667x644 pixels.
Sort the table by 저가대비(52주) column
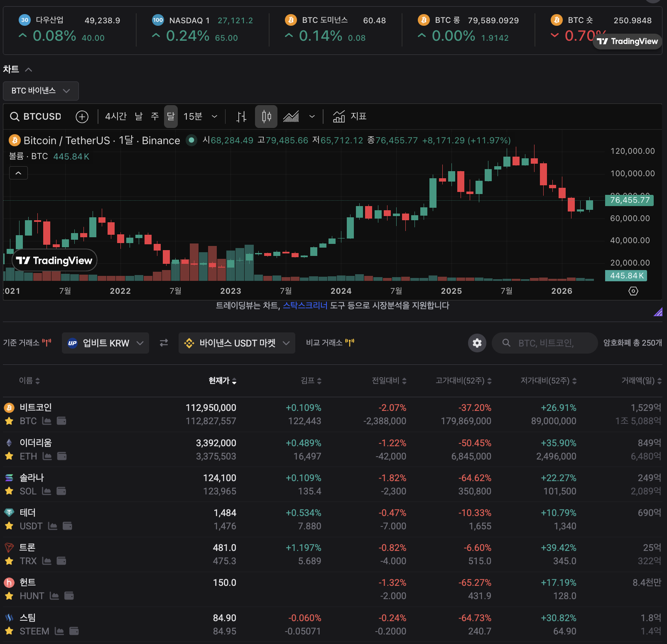point(549,381)
